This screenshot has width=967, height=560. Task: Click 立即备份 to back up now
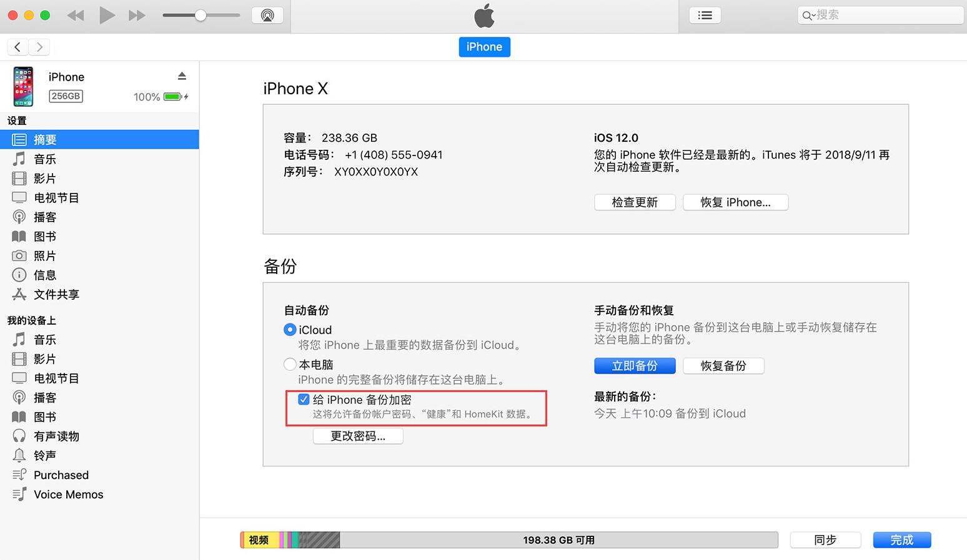(x=635, y=366)
